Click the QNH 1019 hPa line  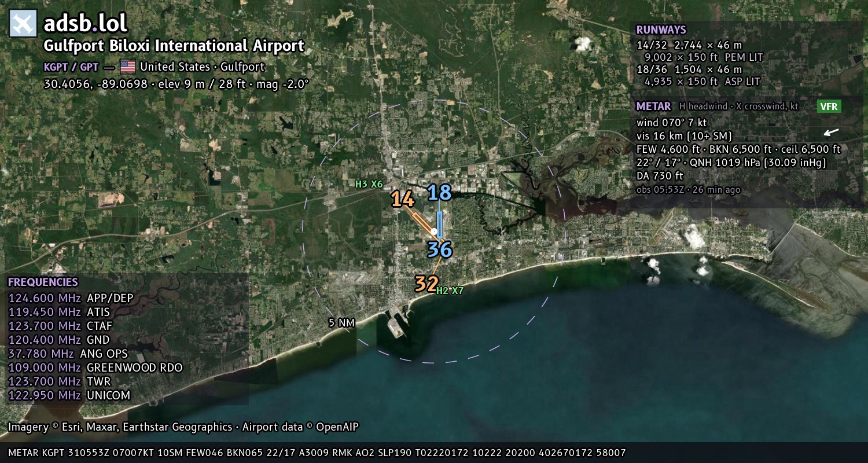tap(731, 163)
